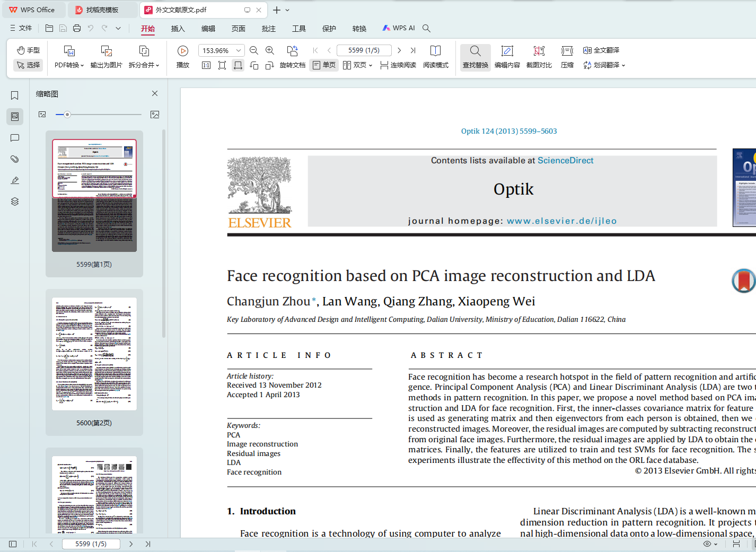Enable 连续阅读 continuous reading
The width and height of the screenshot is (756, 552).
coord(398,65)
